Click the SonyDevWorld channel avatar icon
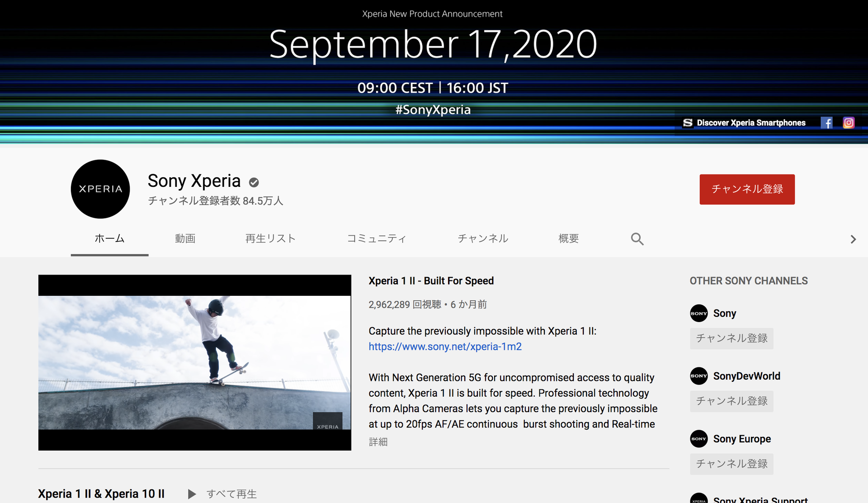868x503 pixels. (x=698, y=376)
